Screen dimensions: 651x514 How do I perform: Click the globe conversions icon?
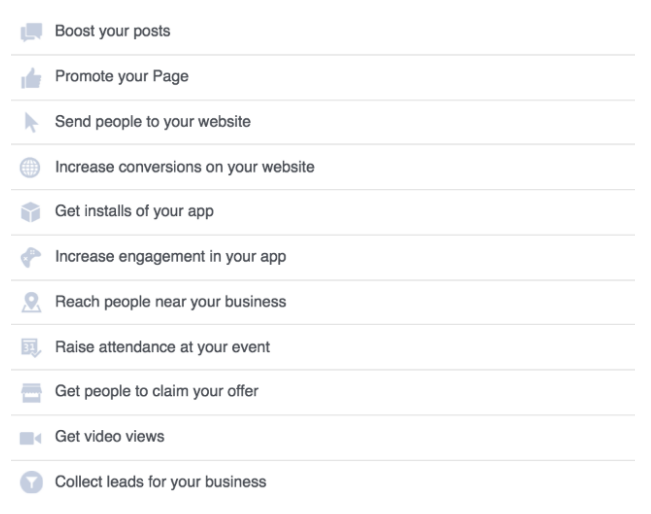32,168
